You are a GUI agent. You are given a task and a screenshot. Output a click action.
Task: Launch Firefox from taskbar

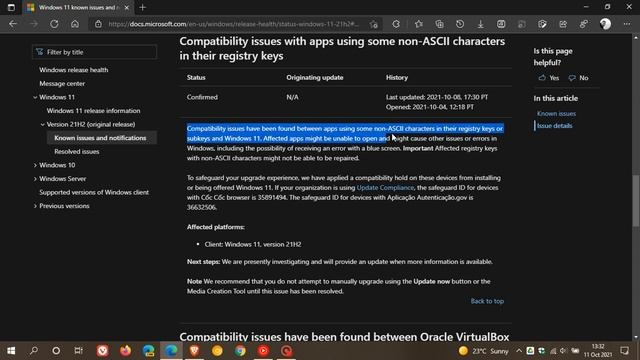[x=125, y=351]
